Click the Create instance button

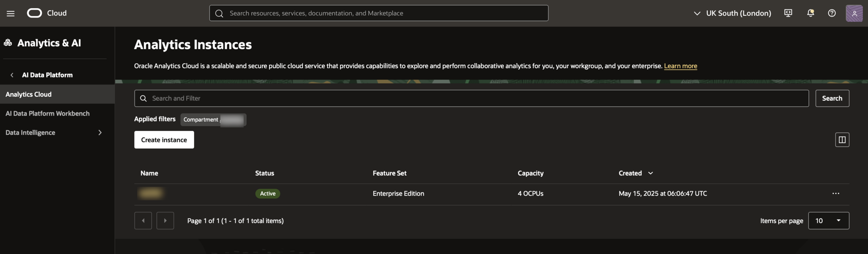tap(164, 140)
